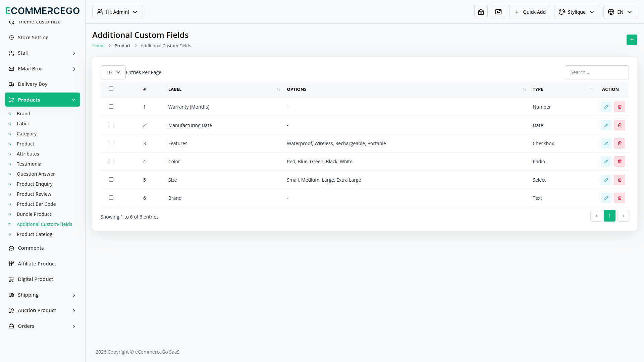This screenshot has width=644, height=362.
Task: Go to pagination page 1
Action: [x=609, y=216]
